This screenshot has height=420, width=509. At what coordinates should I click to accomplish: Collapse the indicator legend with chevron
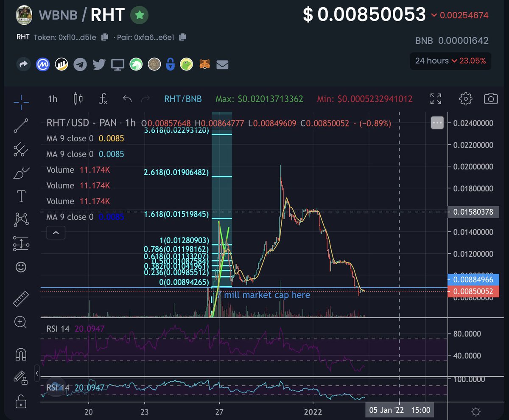tap(56, 232)
